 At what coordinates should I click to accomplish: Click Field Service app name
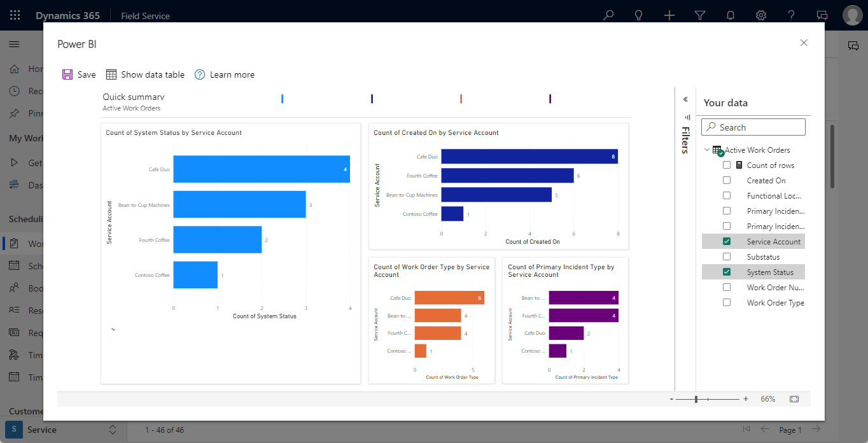coord(146,15)
